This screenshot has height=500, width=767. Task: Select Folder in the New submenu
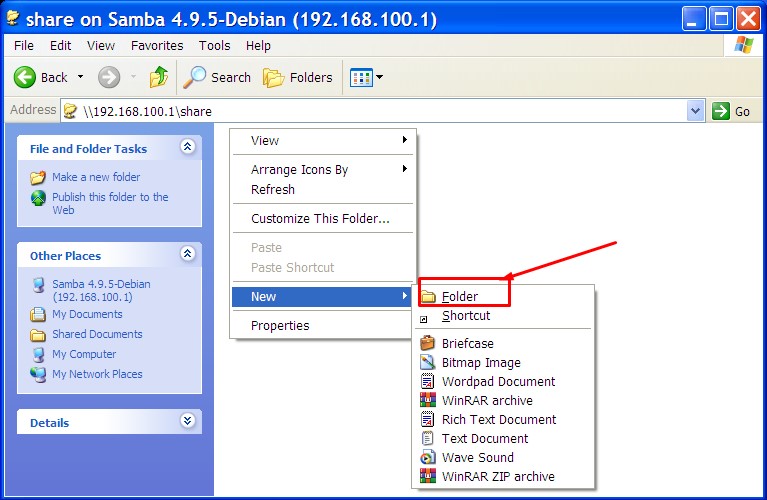coord(460,296)
